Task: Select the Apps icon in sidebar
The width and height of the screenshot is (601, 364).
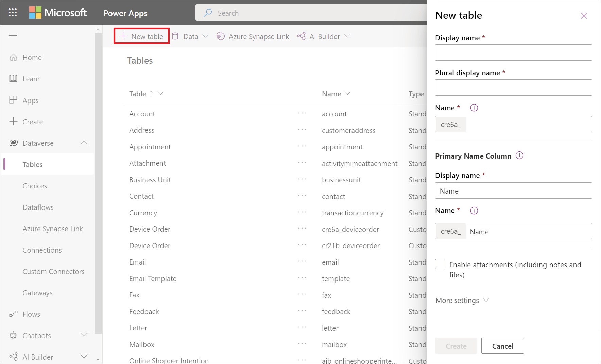Action: (x=14, y=100)
